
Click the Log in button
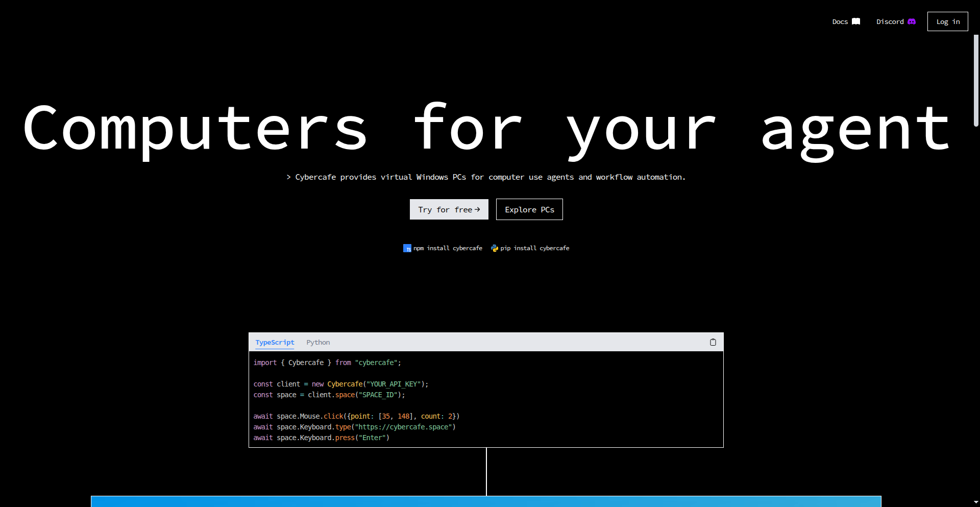tap(948, 21)
